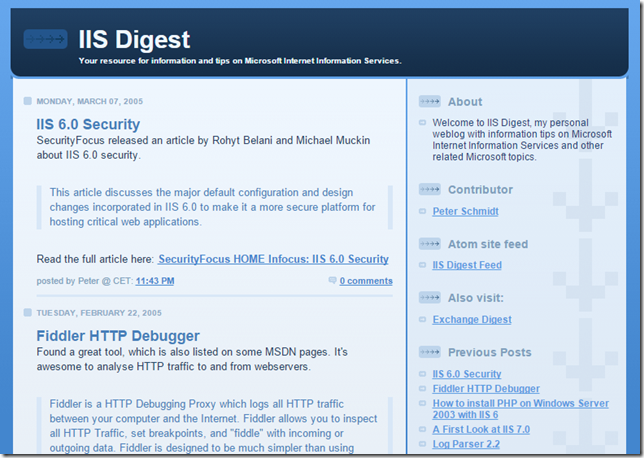This screenshot has width=644, height=458.
Task: Click the square icon beside Monday, March 07, 2005
Action: point(28,101)
